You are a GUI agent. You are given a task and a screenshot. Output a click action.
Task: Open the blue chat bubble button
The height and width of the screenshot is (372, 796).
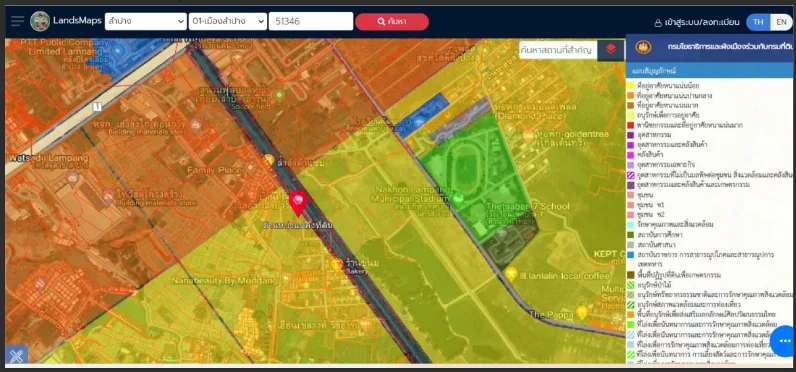[x=784, y=341]
